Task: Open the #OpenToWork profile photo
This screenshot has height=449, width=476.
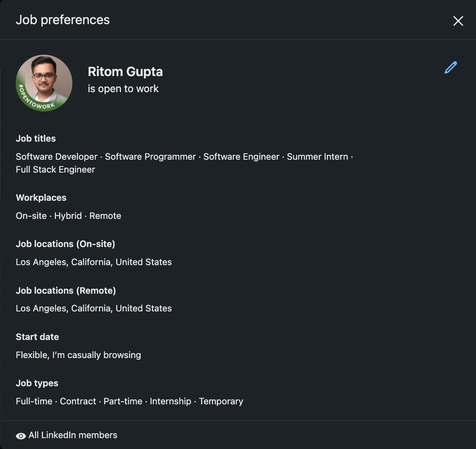Action: [x=44, y=83]
